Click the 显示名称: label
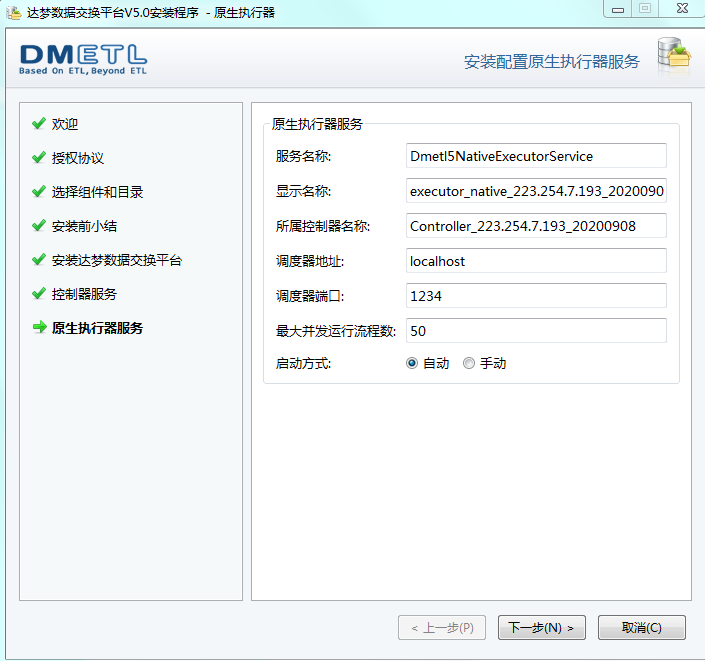This screenshot has width=705, height=661. (x=303, y=192)
